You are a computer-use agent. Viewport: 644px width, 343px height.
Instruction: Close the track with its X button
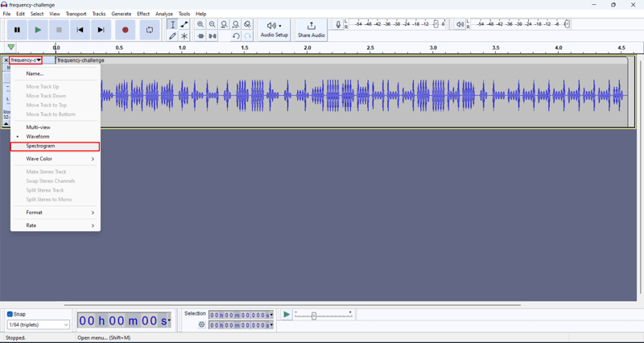click(x=6, y=60)
